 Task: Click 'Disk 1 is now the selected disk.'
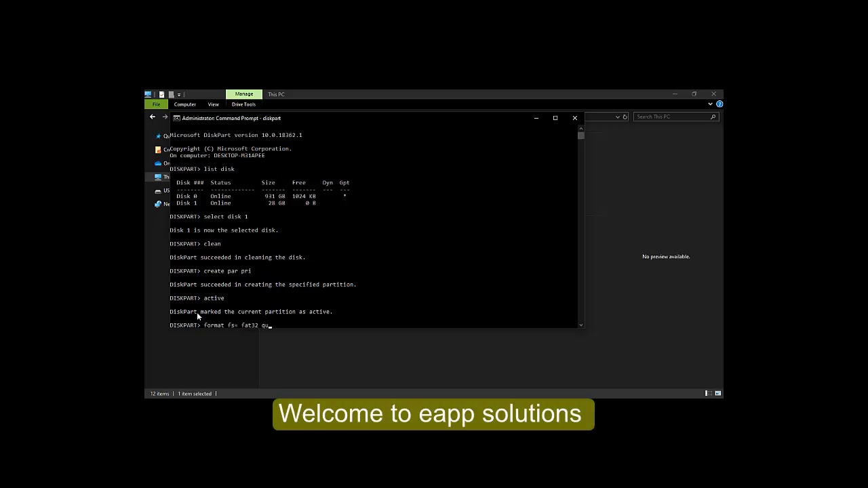224,230
